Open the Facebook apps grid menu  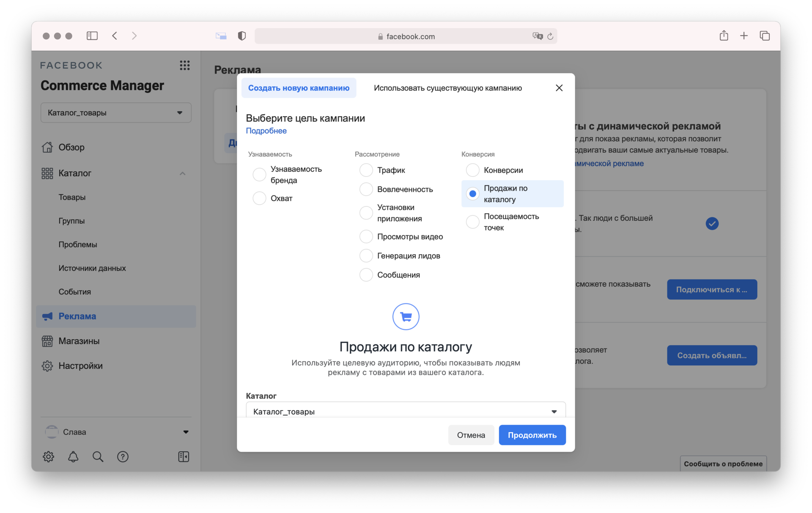coord(184,65)
